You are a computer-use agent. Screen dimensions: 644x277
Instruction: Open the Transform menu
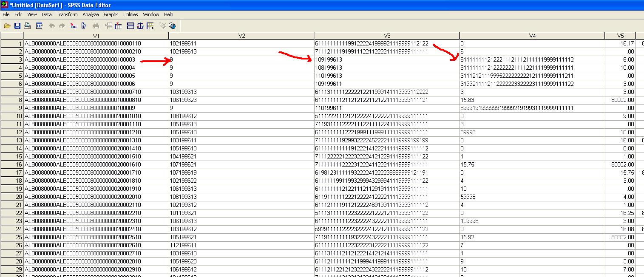(67, 14)
